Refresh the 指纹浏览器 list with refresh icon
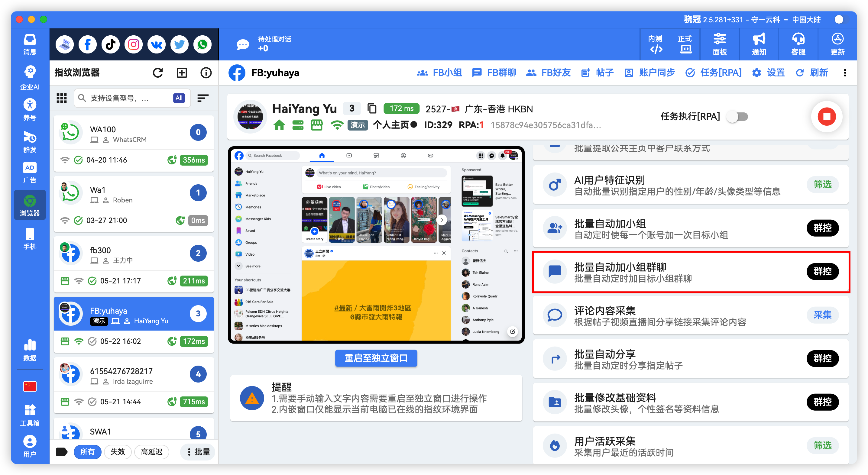Image resolution: width=868 pixels, height=475 pixels. tap(158, 73)
